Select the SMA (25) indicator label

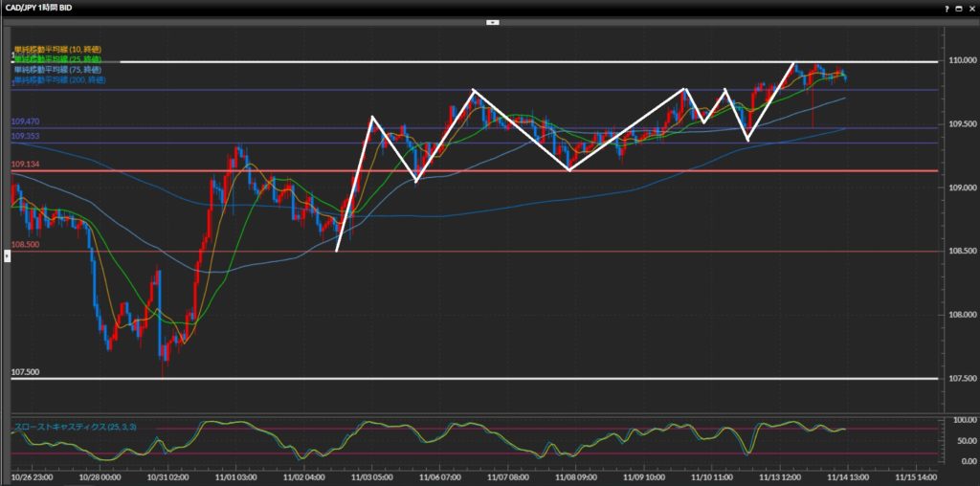pos(57,59)
